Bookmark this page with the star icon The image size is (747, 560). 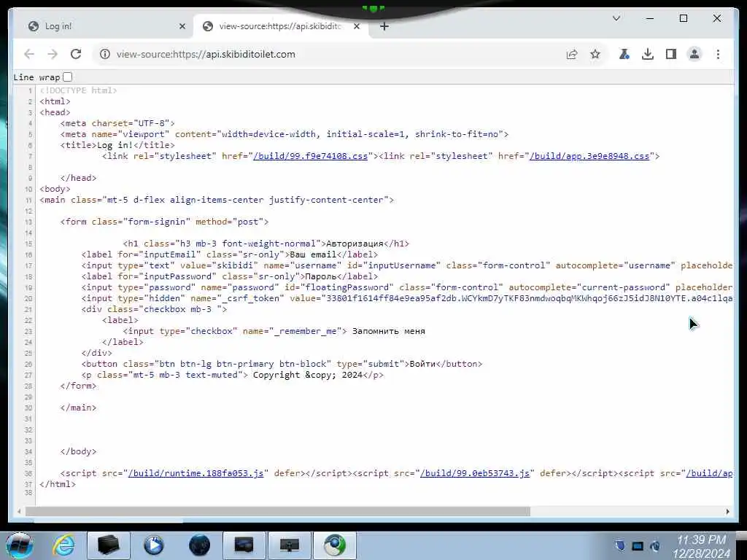(595, 54)
